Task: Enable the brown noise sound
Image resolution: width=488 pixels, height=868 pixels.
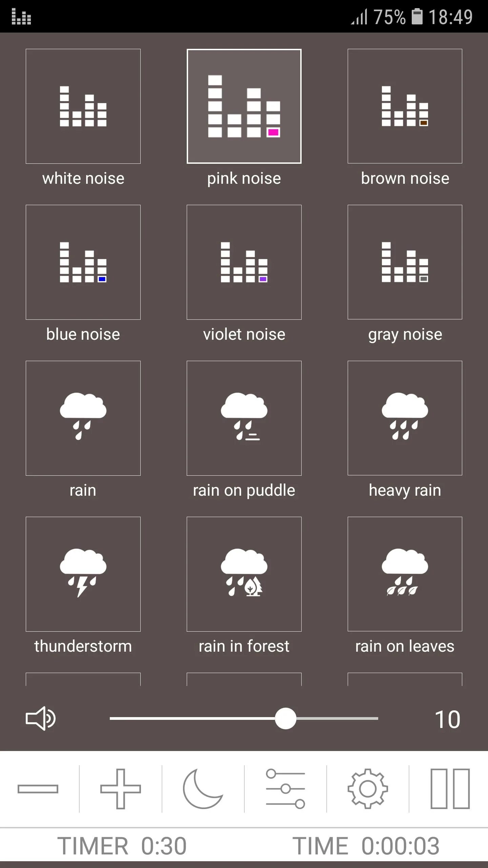Action: [x=405, y=106]
